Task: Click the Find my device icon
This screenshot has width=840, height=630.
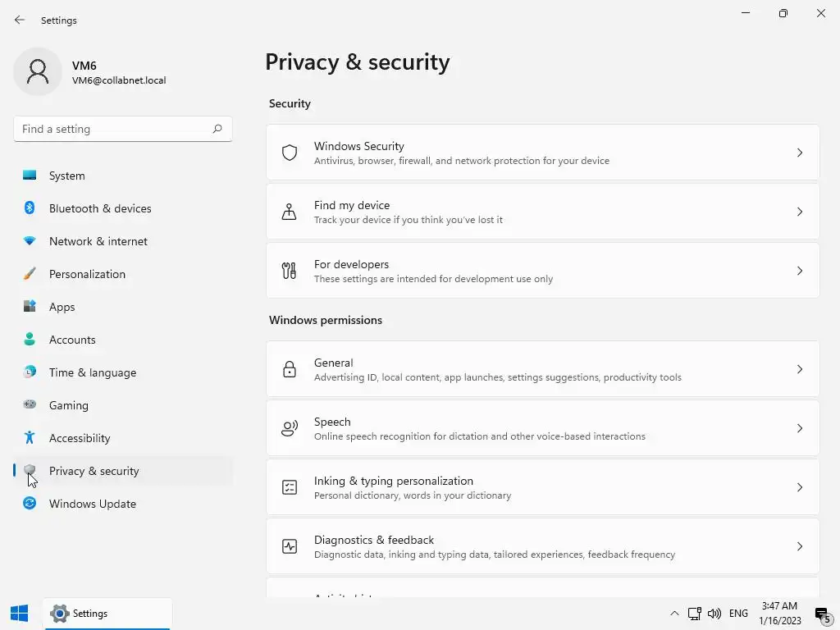Action: point(290,212)
